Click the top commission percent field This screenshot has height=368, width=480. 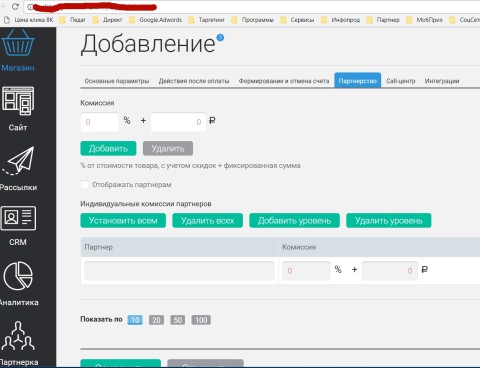point(99,122)
